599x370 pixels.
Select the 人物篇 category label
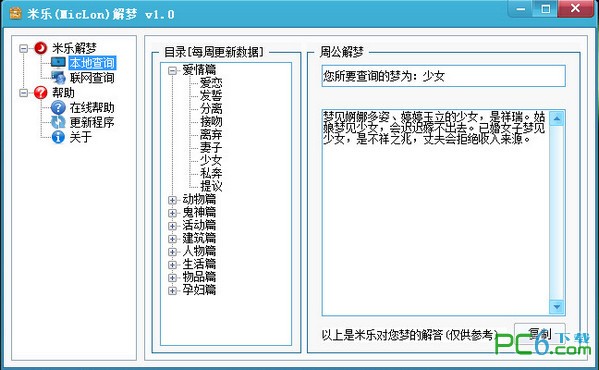pyautogui.click(x=199, y=251)
